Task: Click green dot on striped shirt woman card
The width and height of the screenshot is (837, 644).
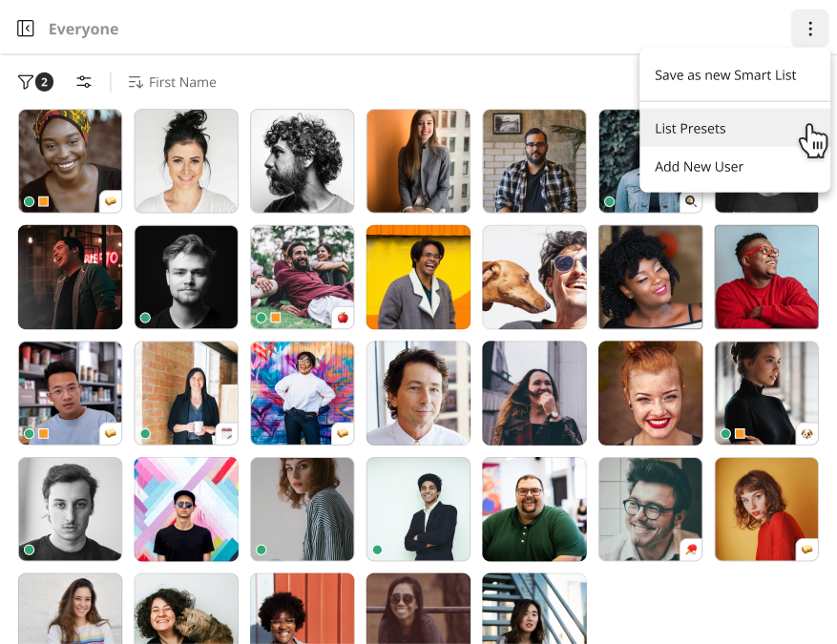Action: coord(262,550)
